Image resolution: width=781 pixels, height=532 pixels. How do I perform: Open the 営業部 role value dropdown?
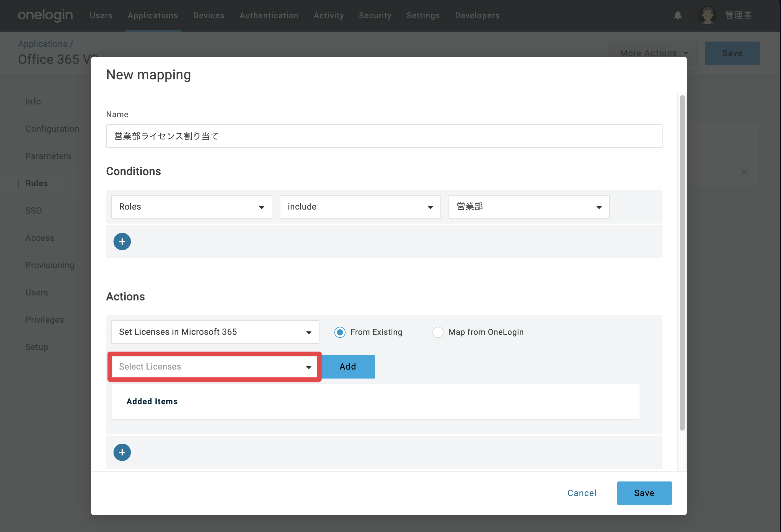[529, 207]
